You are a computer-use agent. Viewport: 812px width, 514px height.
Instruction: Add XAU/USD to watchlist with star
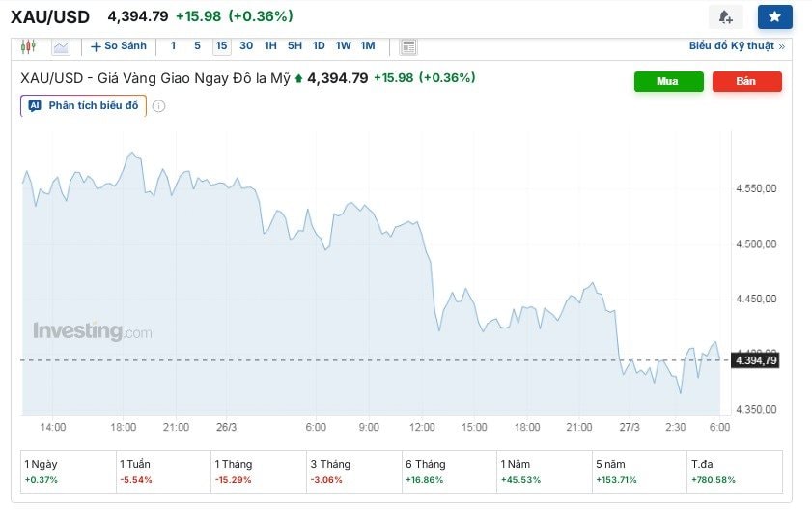pos(774,17)
